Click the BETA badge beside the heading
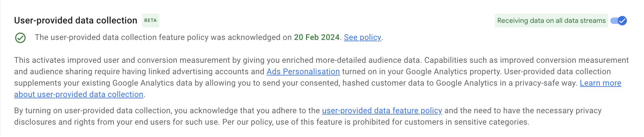The image size is (644, 137). (151, 20)
